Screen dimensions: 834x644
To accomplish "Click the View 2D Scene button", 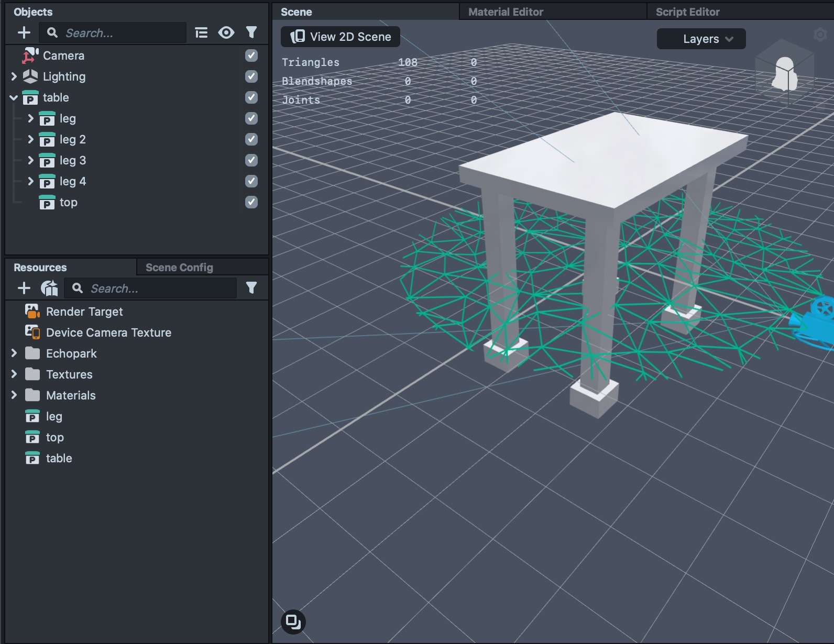I will click(341, 37).
